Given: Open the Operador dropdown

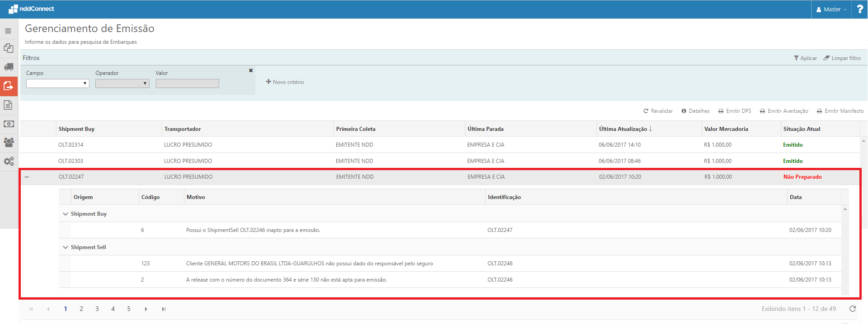Looking at the screenshot, I should [122, 83].
